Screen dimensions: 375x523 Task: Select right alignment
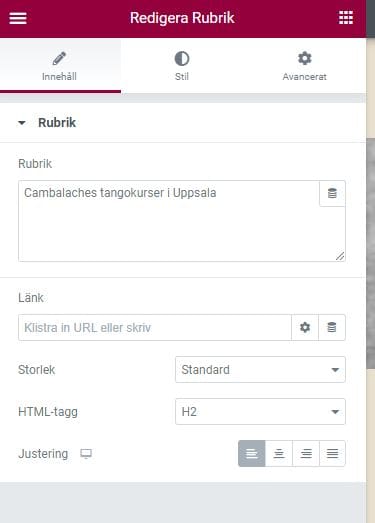pos(306,454)
